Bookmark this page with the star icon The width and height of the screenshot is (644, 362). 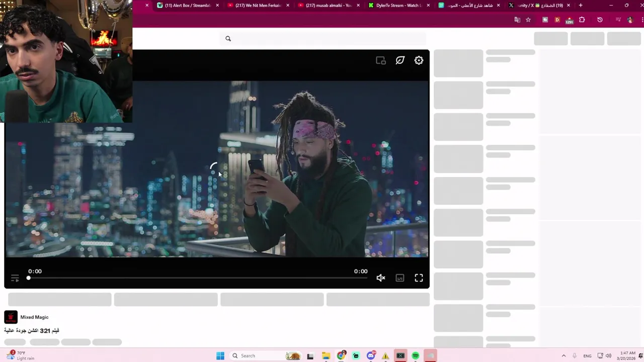[528, 20]
